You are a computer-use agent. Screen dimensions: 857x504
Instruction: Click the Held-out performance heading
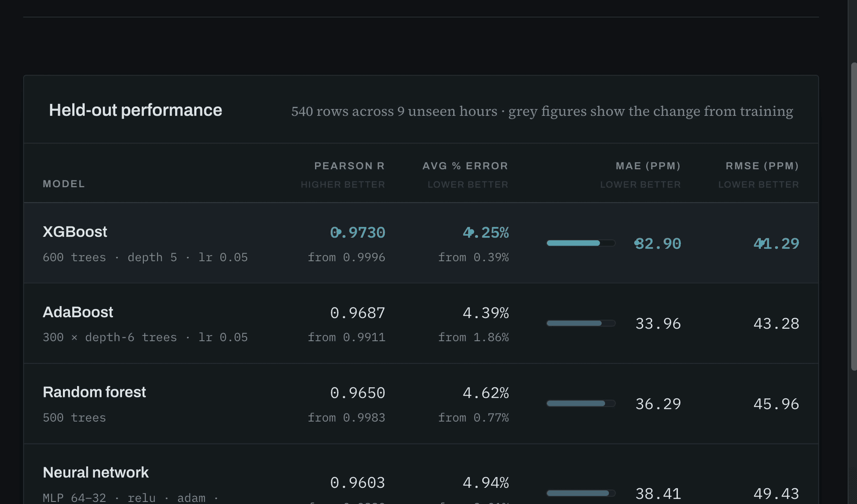pyautogui.click(x=135, y=110)
